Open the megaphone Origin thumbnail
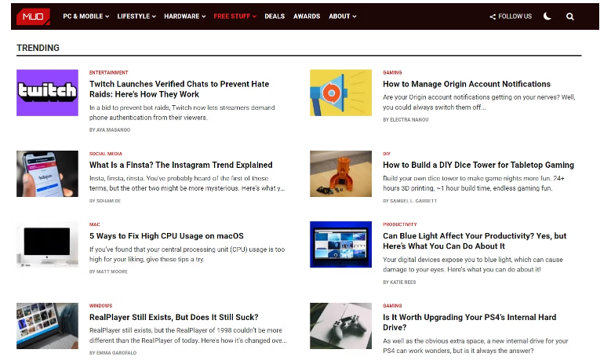The height and width of the screenshot is (364, 611). click(x=340, y=93)
